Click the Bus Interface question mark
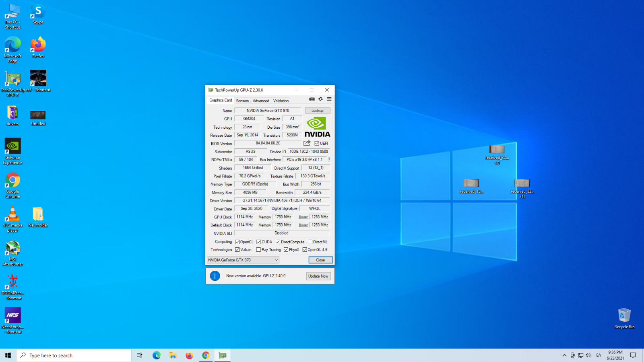 coord(329,160)
